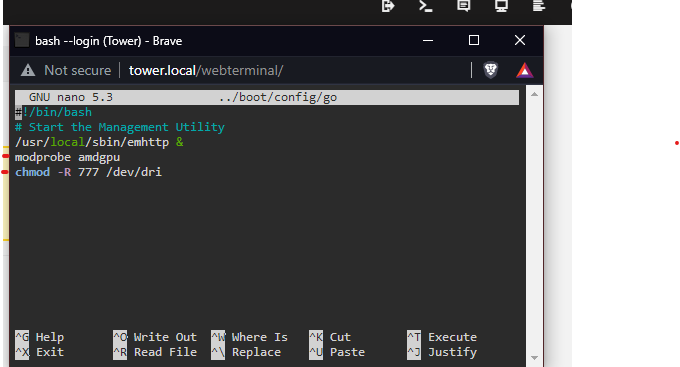680x367 pixels.
Task: Click scrollbar up arrow in terminal
Action: (x=534, y=94)
